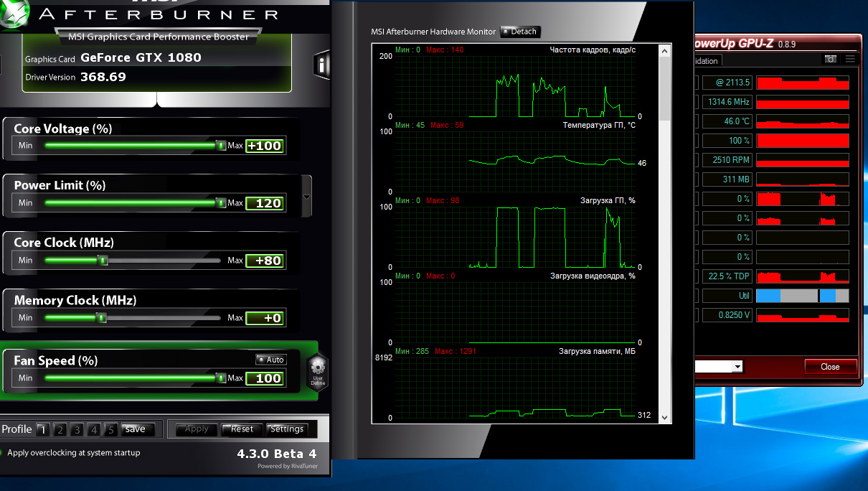Image resolution: width=868 pixels, height=491 pixels.
Task: Close the GPU-Z window with Close button
Action: pyautogui.click(x=830, y=367)
